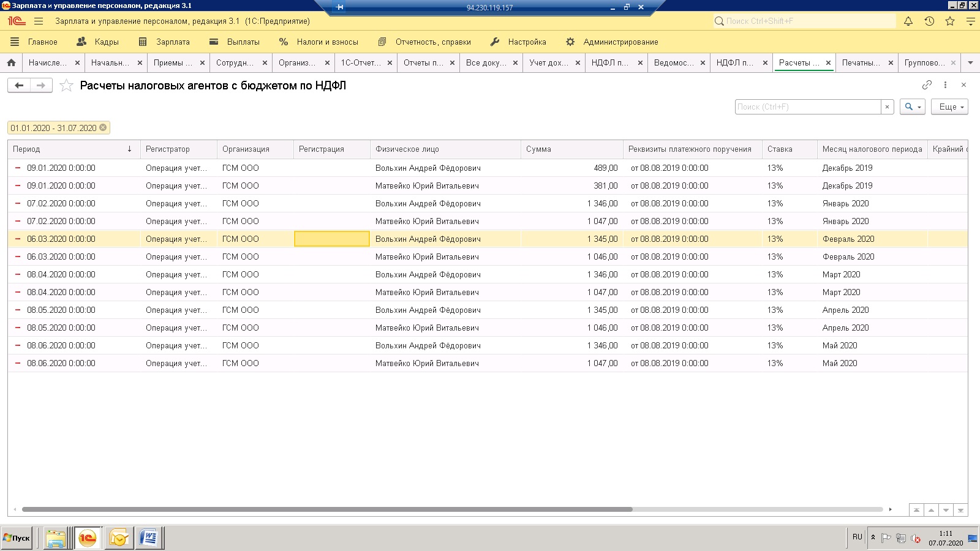Jump to the first record in list
The width and height of the screenshot is (980, 551).
point(916,509)
